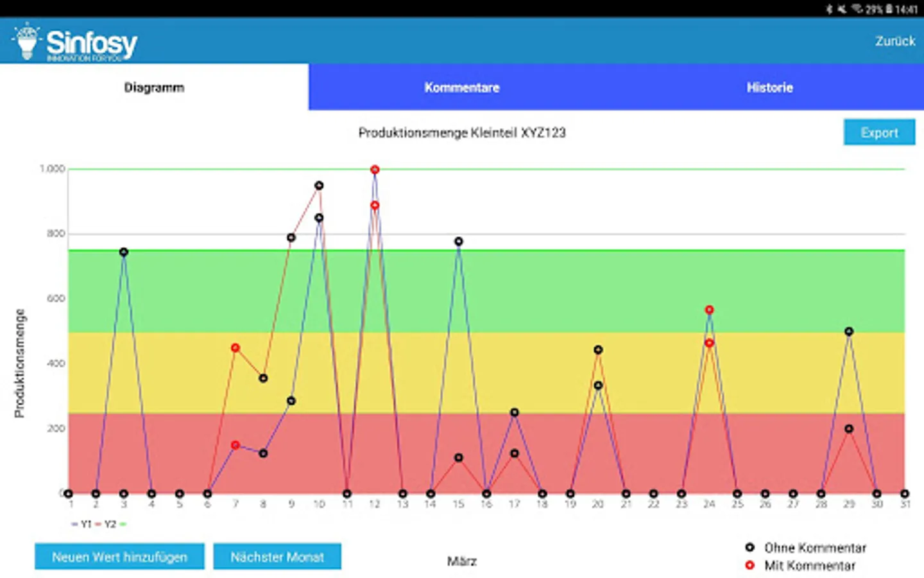The image size is (924, 578).
Task: Open the Historie tab
Action: (770, 87)
